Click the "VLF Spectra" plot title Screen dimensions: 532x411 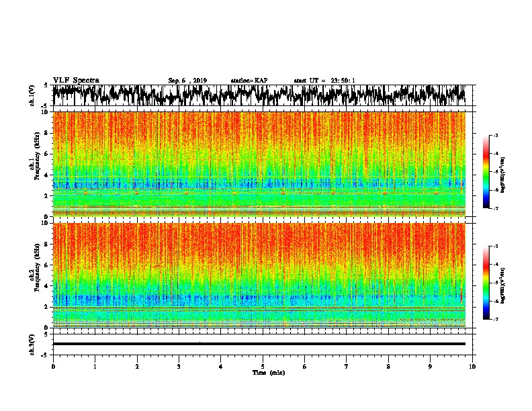point(76,81)
